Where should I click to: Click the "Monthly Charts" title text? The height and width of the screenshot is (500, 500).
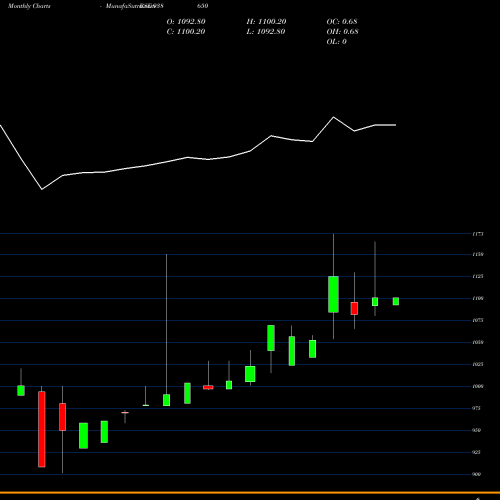pos(29,6)
